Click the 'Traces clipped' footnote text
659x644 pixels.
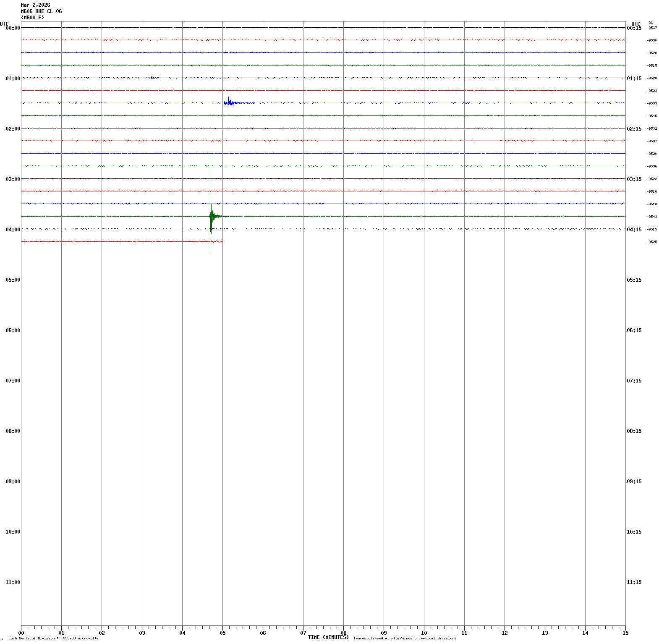pyautogui.click(x=405, y=638)
